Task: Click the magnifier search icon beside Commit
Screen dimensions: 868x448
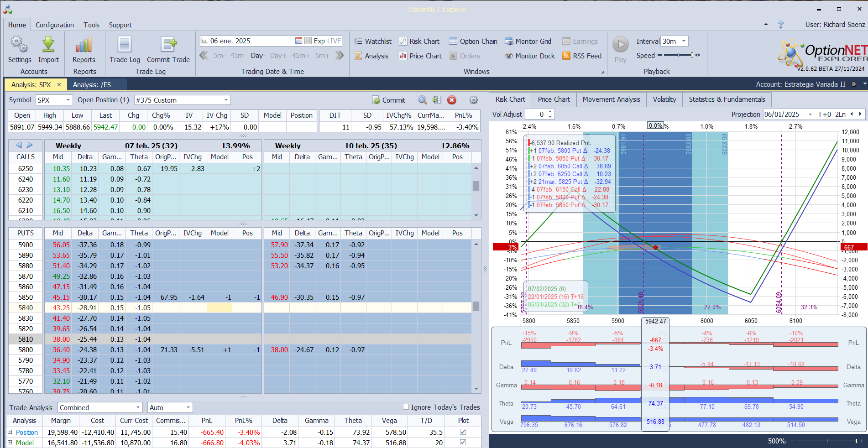Action: coord(423,100)
